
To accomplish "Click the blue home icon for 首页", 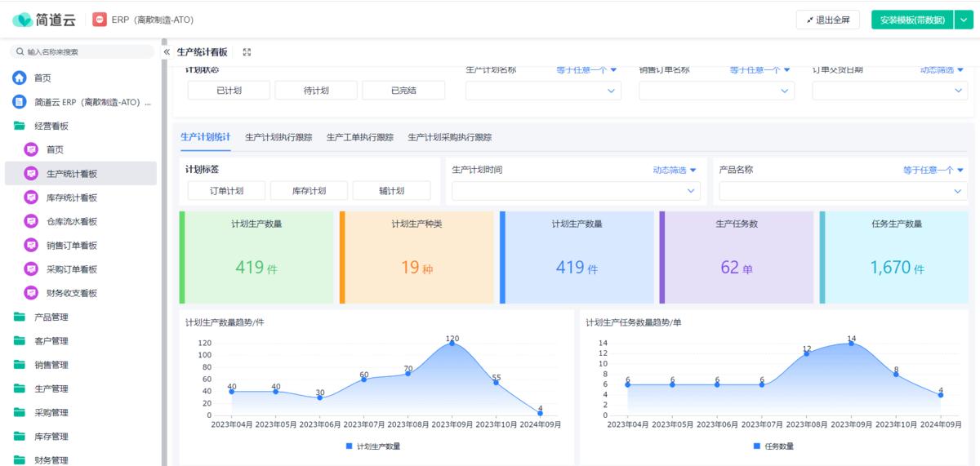I will 20,78.
